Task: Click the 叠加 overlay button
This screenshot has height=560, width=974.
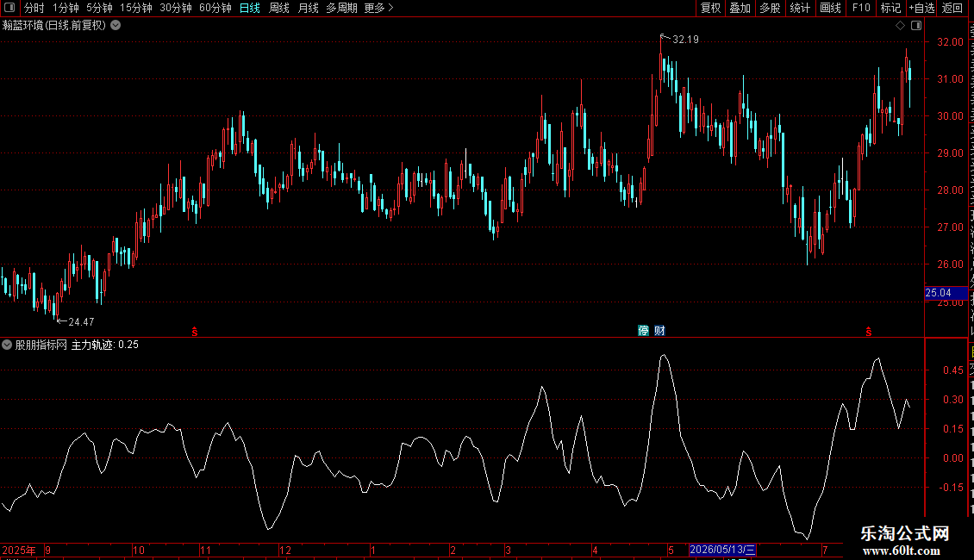Action: tap(740, 8)
